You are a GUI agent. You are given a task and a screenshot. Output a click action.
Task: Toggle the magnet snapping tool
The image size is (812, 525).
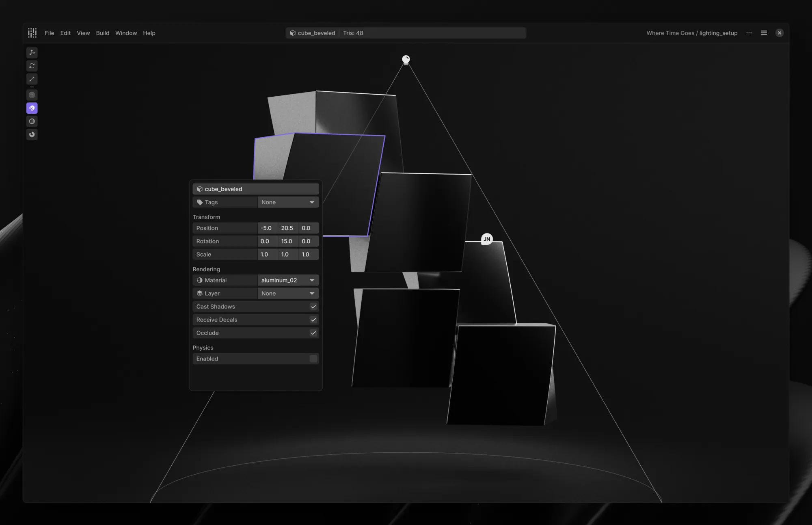[x=32, y=108]
